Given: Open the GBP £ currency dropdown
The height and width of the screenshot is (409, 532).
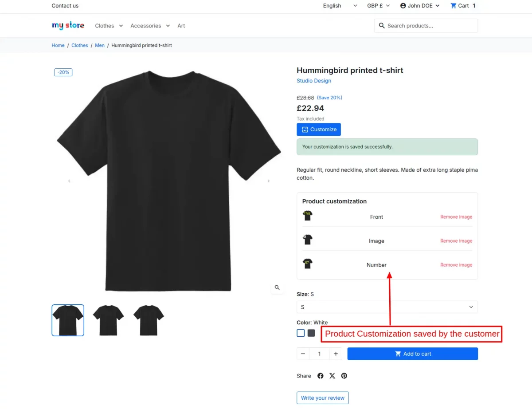Looking at the screenshot, I should [x=379, y=6].
